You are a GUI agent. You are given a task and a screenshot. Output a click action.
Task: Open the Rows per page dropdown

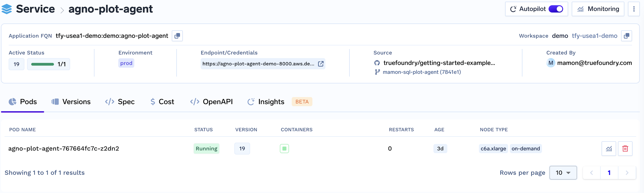(x=563, y=173)
